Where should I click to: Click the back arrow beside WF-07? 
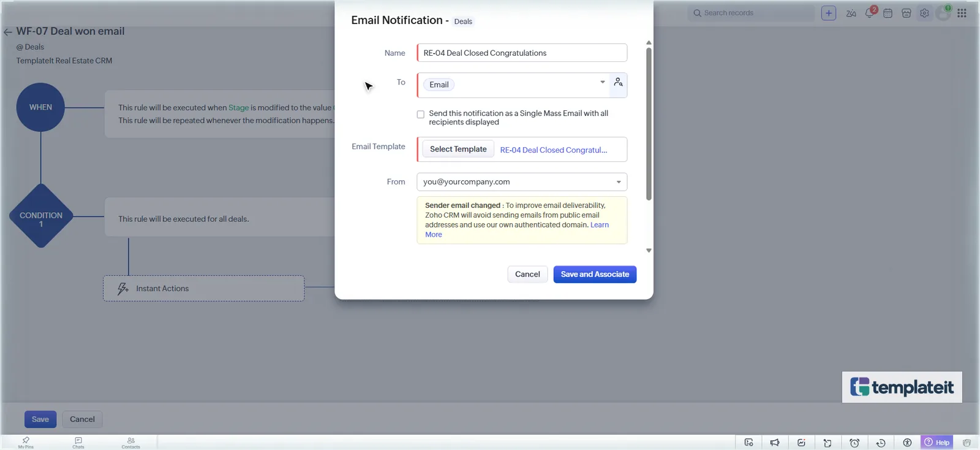(x=8, y=32)
